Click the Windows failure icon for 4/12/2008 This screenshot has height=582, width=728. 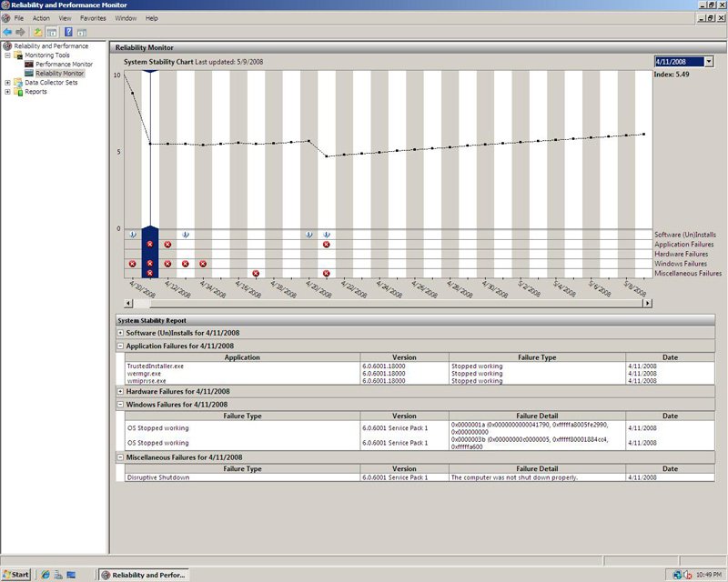click(167, 264)
